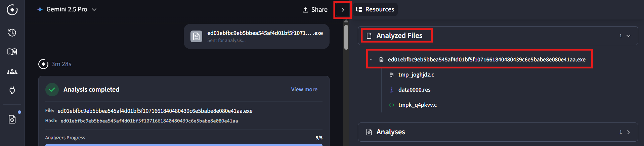644x146 pixels.
Task: Open the team members sidebar icon
Action: pyautogui.click(x=12, y=71)
